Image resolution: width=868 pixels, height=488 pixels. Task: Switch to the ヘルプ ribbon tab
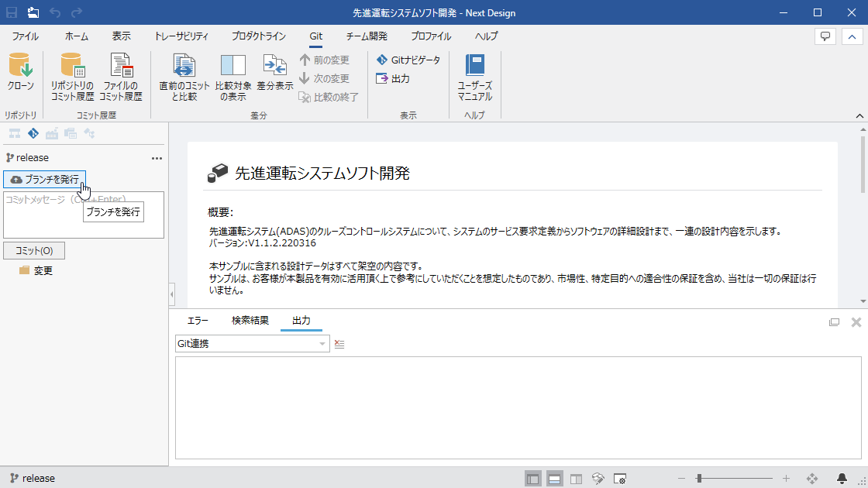click(x=487, y=36)
